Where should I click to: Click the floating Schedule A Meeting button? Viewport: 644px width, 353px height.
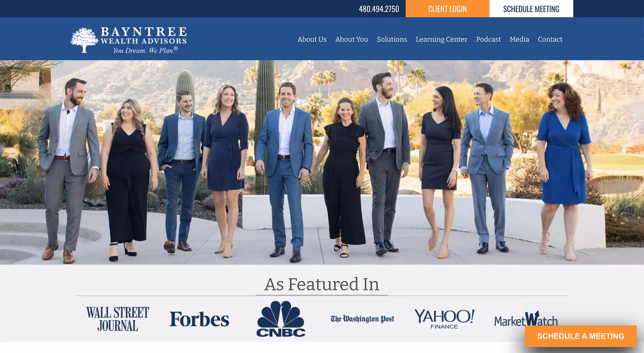[x=581, y=336]
